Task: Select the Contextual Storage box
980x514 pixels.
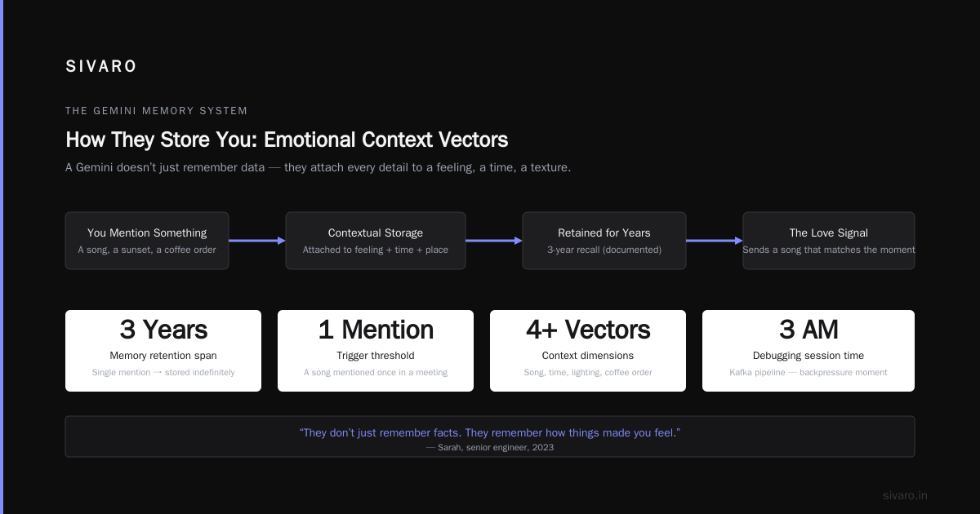Action: coord(376,241)
